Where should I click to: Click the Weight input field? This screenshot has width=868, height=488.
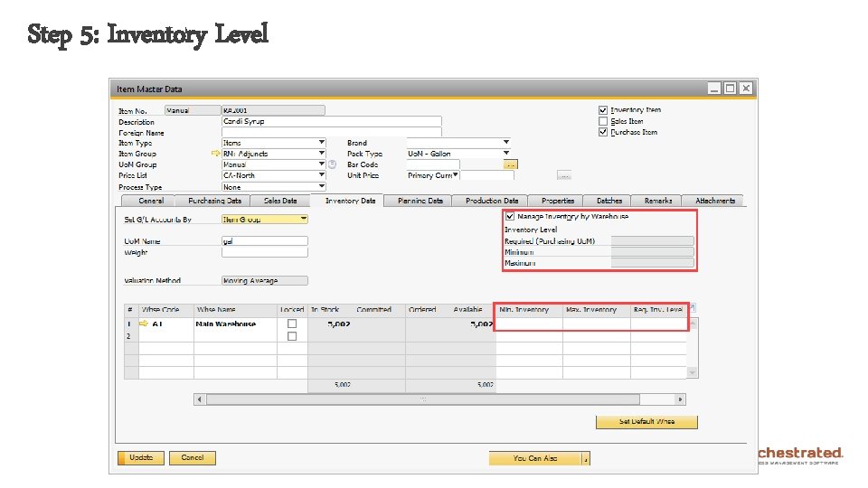pyautogui.click(x=265, y=252)
